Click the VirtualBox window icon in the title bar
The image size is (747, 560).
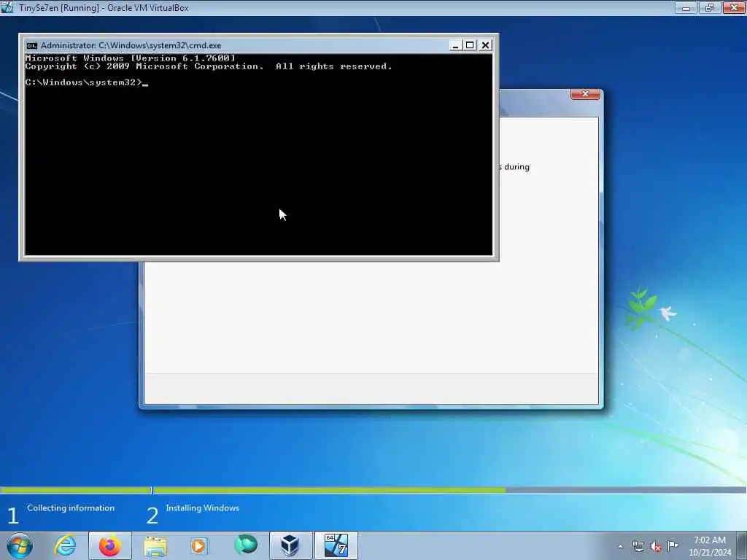(x=7, y=7)
